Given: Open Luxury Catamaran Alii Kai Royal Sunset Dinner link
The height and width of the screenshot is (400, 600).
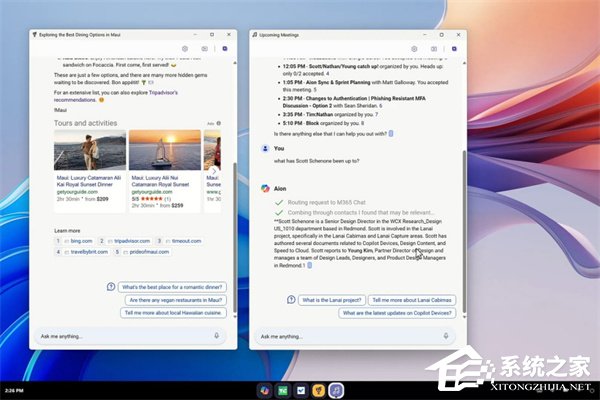Looking at the screenshot, I should (89, 181).
